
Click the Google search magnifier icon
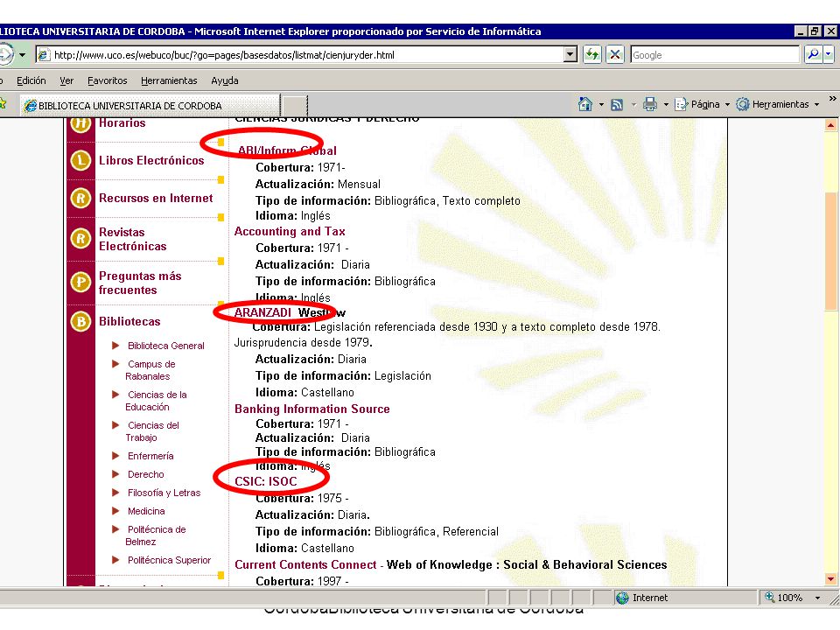813,54
